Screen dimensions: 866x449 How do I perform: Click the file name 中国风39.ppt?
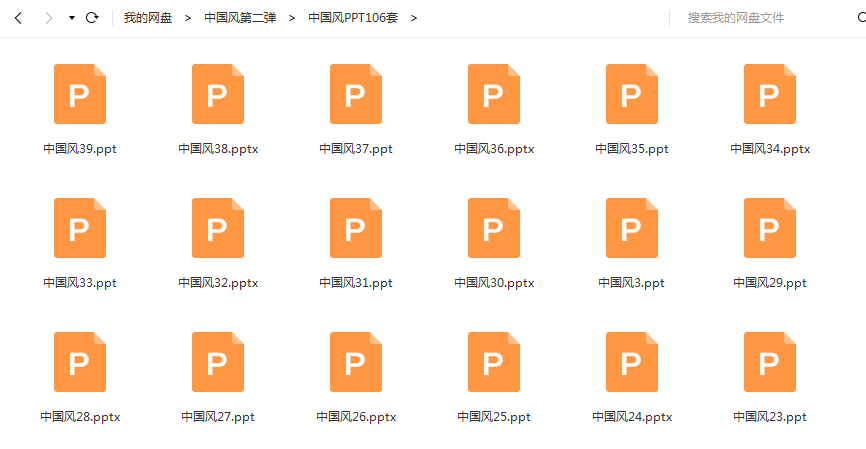click(80, 149)
